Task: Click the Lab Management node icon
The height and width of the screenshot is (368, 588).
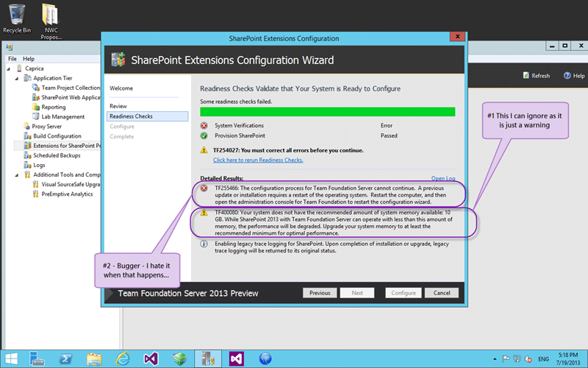Action: click(x=35, y=116)
